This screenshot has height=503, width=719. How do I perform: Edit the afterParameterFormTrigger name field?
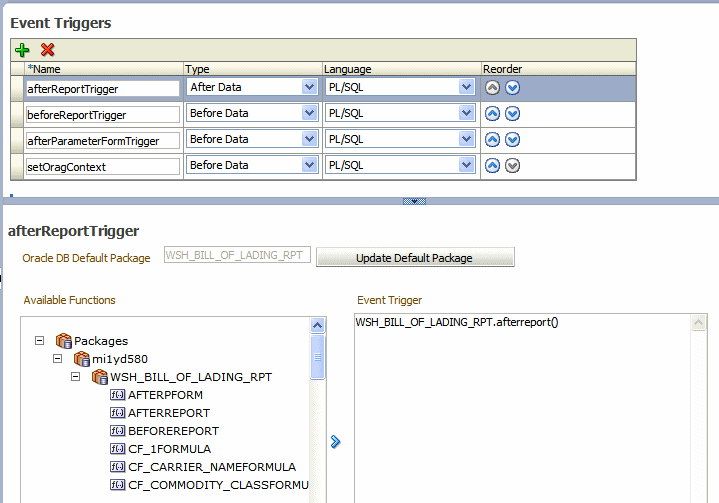point(102,141)
